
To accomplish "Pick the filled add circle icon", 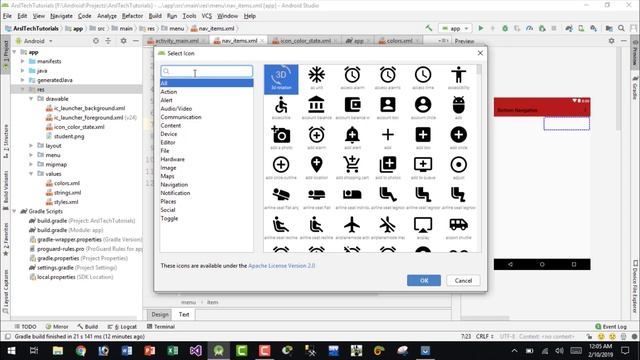I will [458, 135].
